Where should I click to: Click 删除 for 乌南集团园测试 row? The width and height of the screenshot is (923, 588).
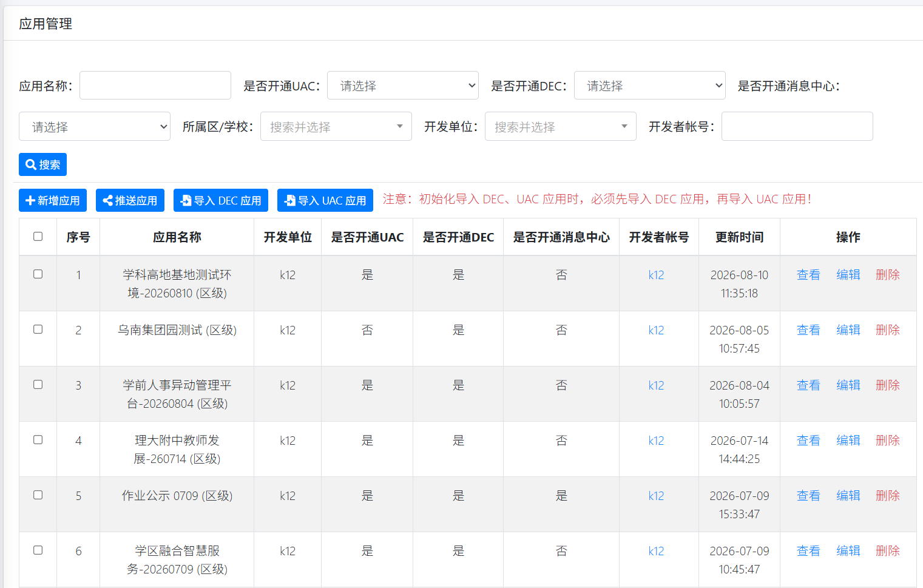888,330
